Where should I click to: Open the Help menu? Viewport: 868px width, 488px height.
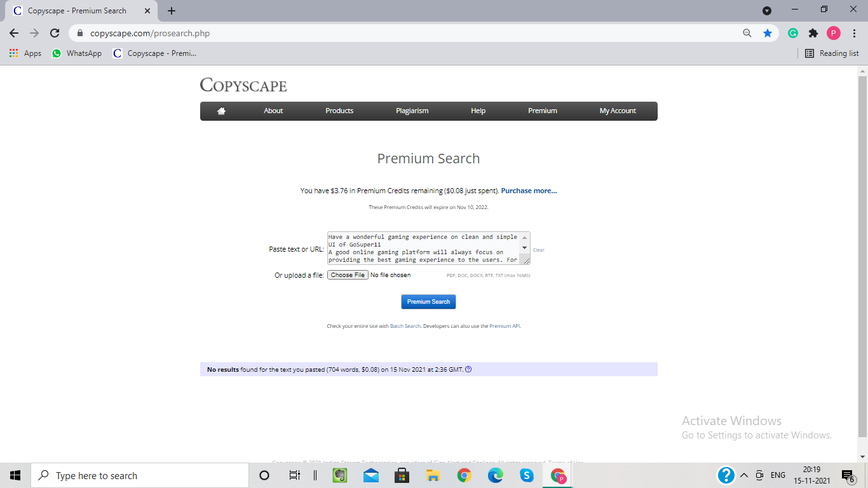pyautogui.click(x=478, y=111)
